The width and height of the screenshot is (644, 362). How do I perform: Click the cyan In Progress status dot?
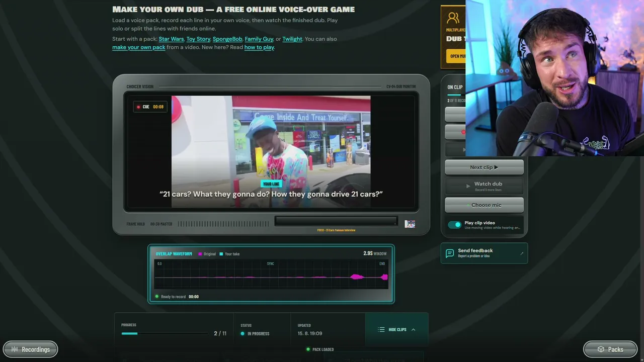tap(243, 333)
